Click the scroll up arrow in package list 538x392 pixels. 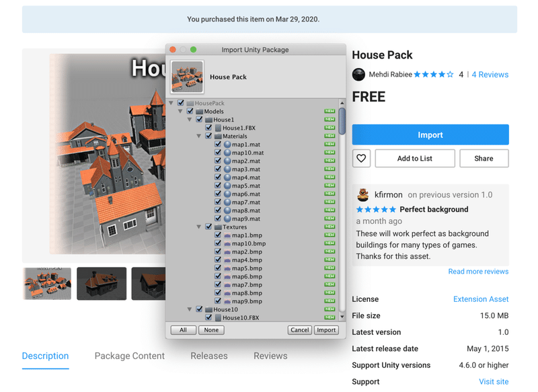[x=342, y=103]
